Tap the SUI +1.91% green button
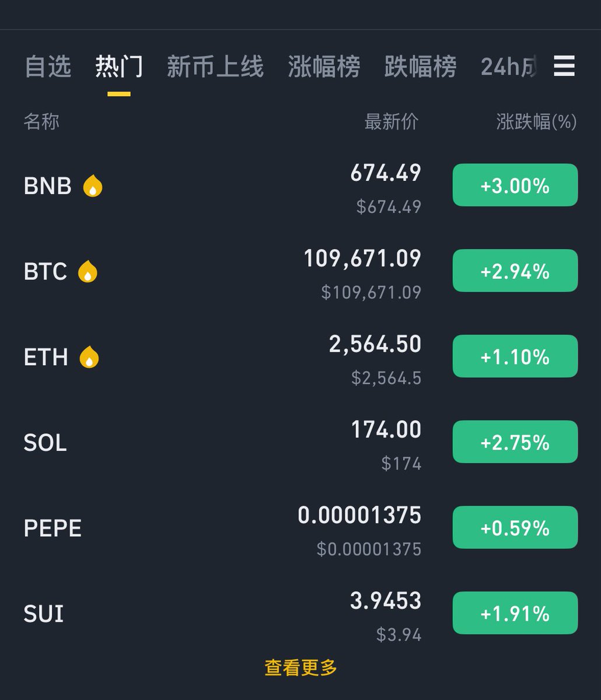Viewport: 601px width, 700px height. 515,612
